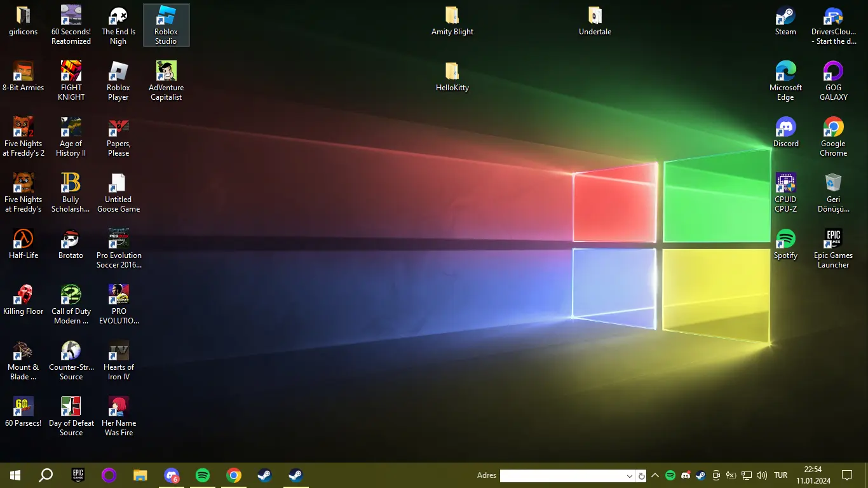Open Epic Games from the taskbar
868x488 pixels.
(x=78, y=475)
